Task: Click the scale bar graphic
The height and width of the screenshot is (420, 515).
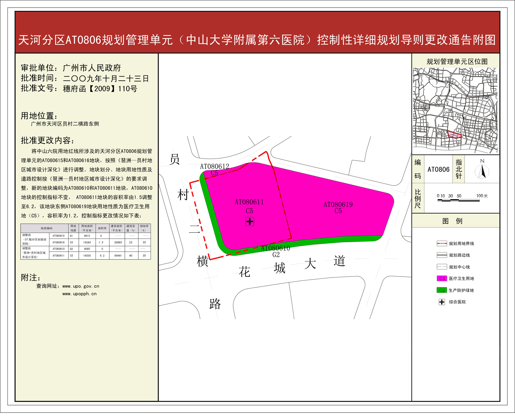Action: tap(458, 200)
